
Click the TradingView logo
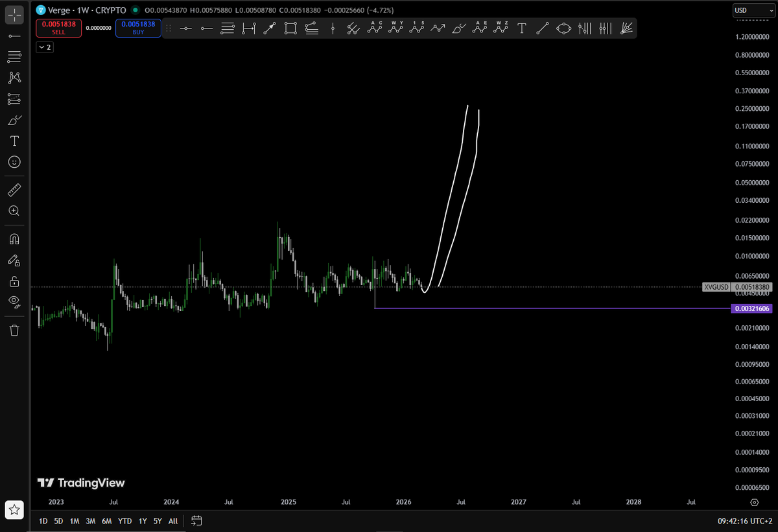tap(81, 483)
